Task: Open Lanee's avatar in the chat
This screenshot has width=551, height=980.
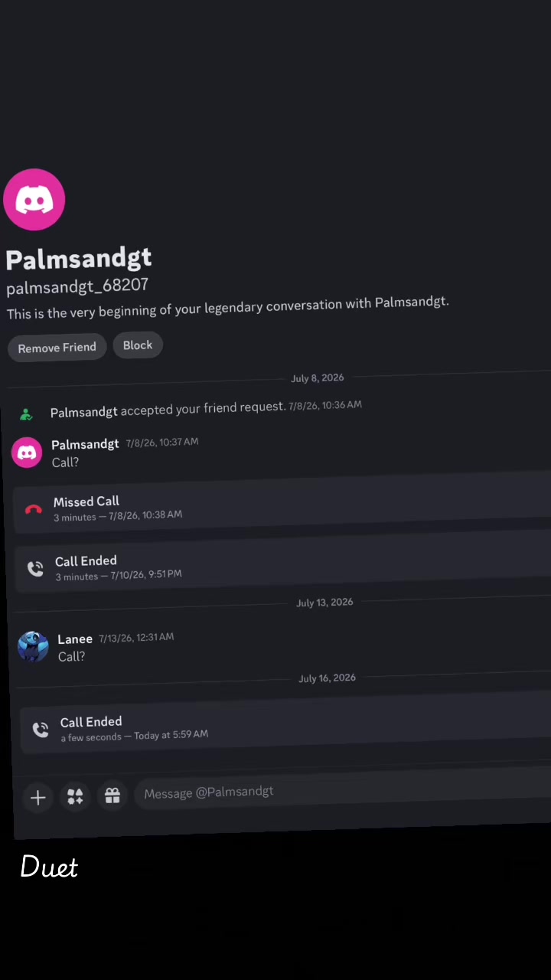Action: coord(33,647)
